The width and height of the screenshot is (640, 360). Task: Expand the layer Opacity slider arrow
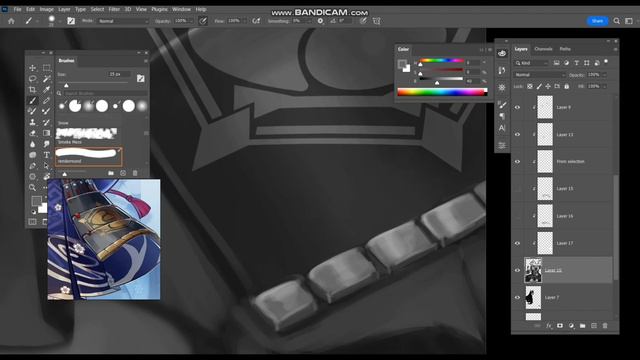pos(604,75)
